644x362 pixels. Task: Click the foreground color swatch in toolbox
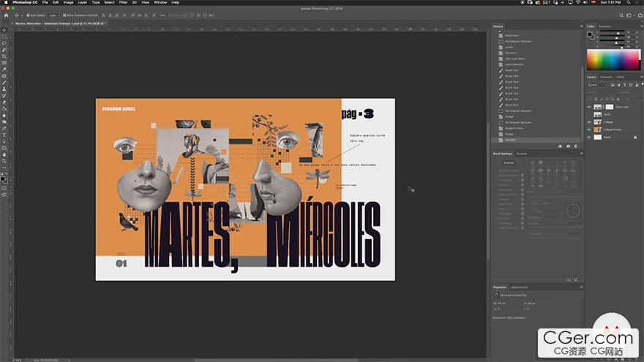(x=3, y=178)
